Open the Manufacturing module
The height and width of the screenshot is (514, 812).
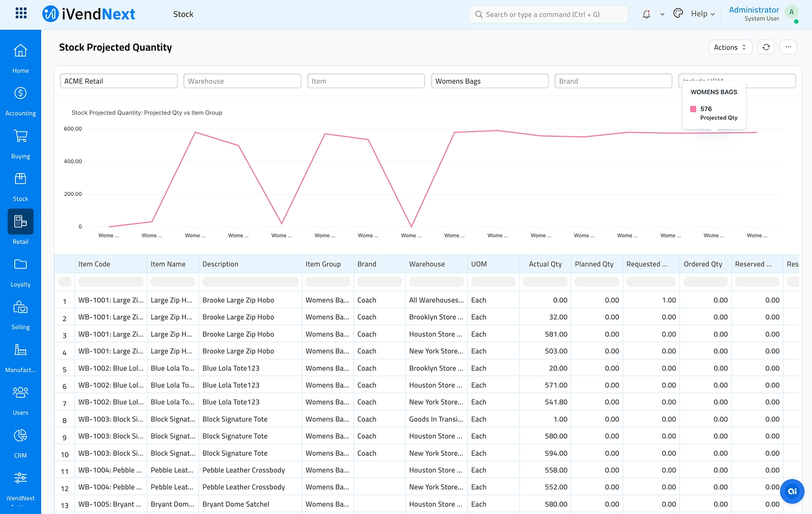pos(21,357)
